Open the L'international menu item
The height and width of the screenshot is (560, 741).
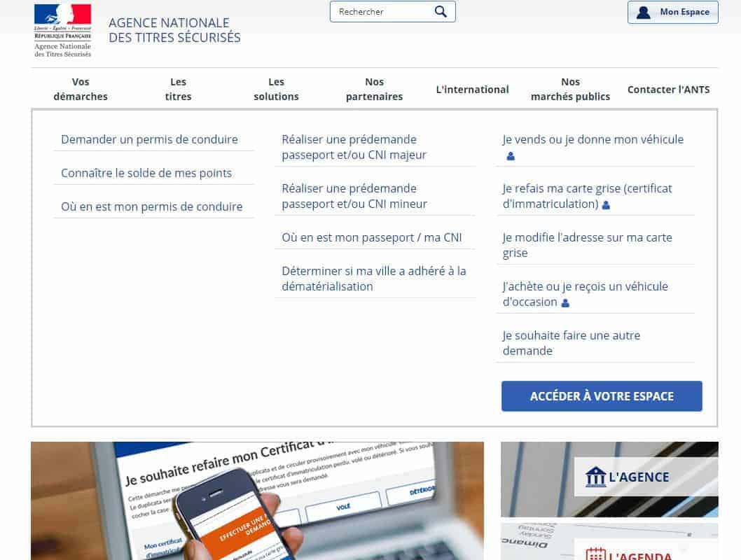click(x=472, y=90)
